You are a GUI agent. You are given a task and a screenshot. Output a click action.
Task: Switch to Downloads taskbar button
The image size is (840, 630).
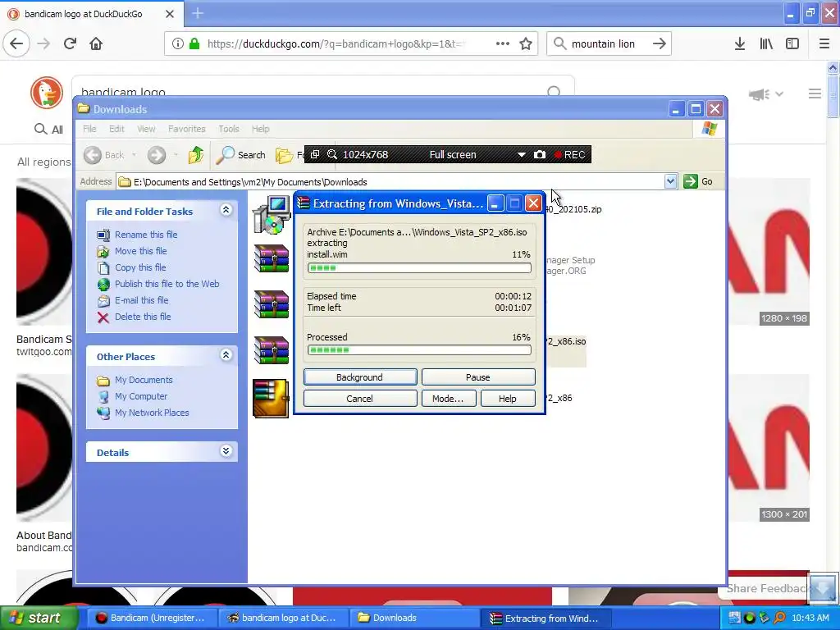pyautogui.click(x=414, y=618)
